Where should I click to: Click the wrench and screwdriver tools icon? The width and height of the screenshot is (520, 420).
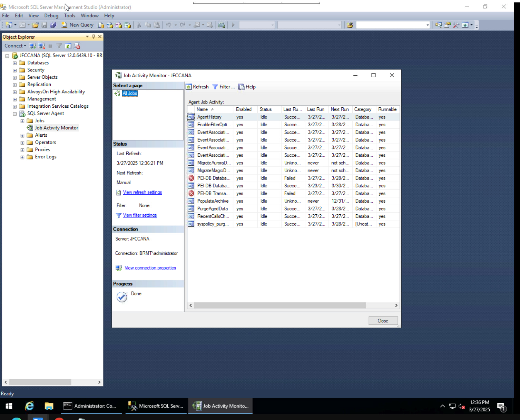coord(456,25)
